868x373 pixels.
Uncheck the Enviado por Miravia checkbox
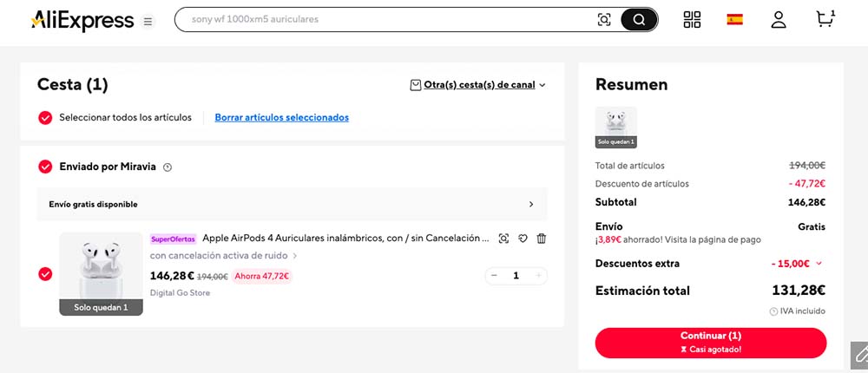coord(46,167)
